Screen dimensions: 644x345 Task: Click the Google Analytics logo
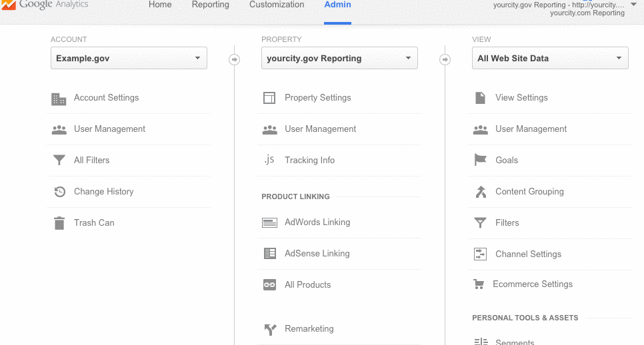[45, 5]
